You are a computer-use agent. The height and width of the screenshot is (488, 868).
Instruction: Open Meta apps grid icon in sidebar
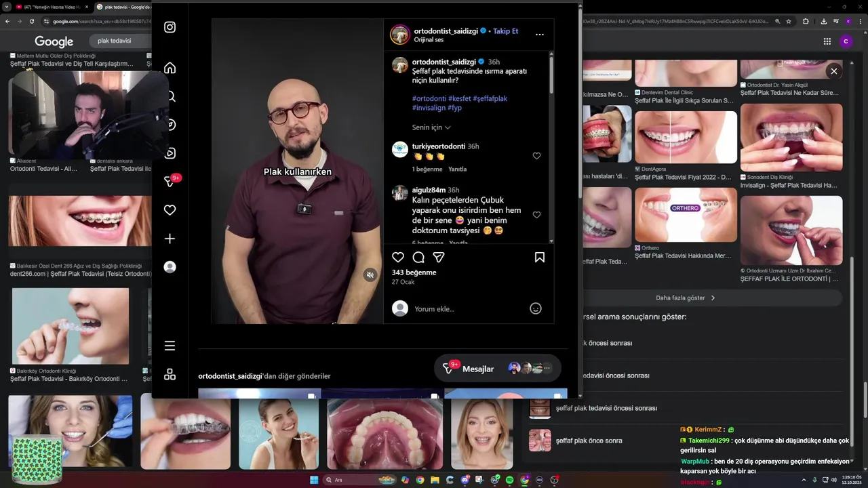170,374
